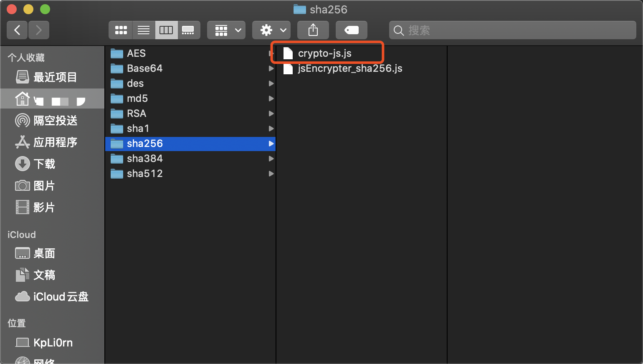The image size is (643, 364).
Task: Open 文稿 in the iCloud section
Action: coord(52,275)
